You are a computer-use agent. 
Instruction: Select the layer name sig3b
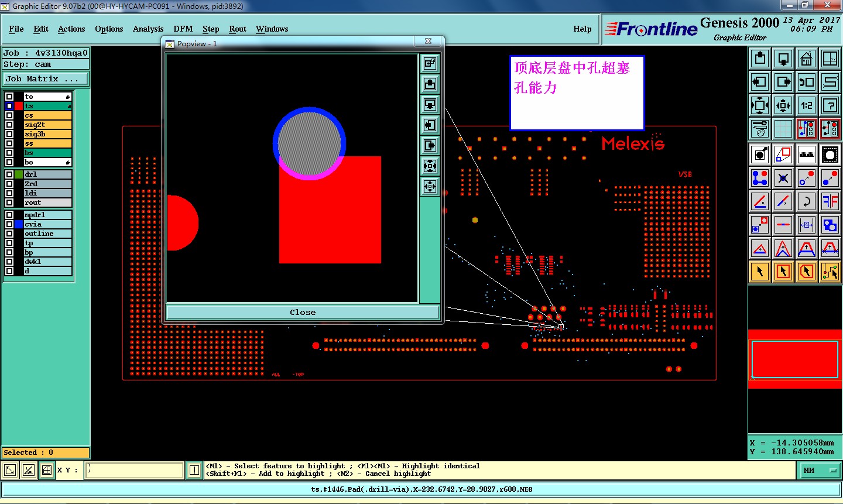[x=48, y=134]
